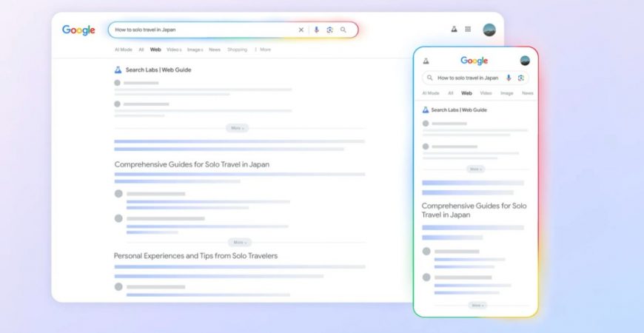Open the Google apps grid on desktop
The width and height of the screenshot is (644, 333).
click(468, 29)
